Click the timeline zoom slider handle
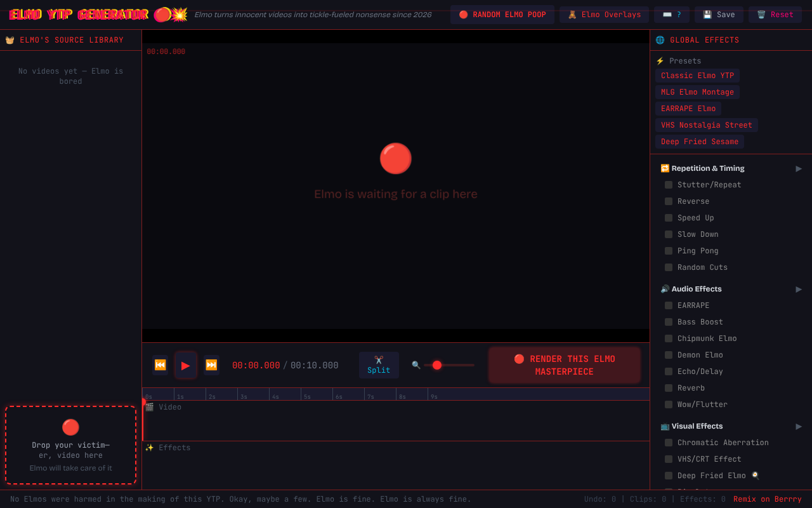This screenshot has height=508, width=812. 437,365
